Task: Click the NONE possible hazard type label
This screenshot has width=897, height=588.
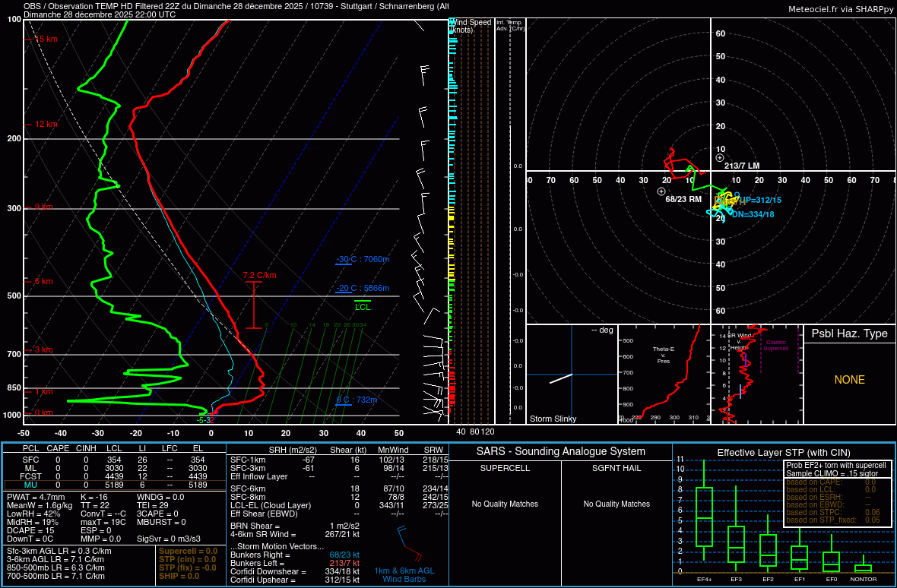Action: (x=849, y=380)
